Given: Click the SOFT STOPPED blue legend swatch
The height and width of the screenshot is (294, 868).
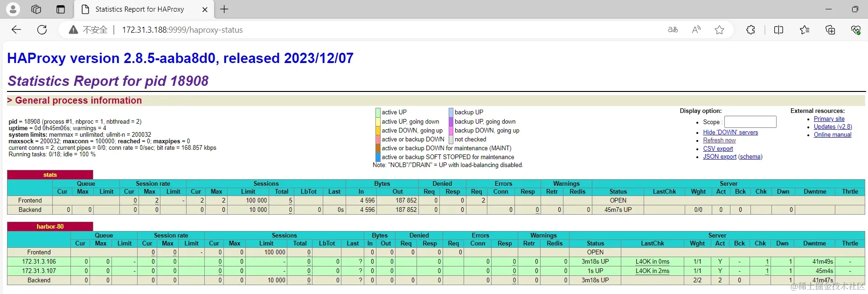Looking at the screenshot, I should click(x=378, y=157).
